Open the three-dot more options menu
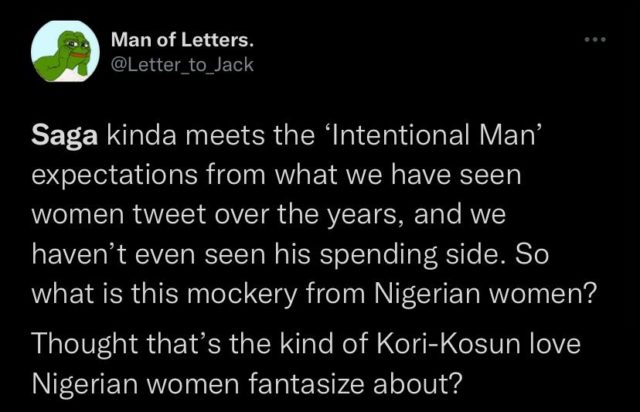The image size is (640, 412). 595,40
